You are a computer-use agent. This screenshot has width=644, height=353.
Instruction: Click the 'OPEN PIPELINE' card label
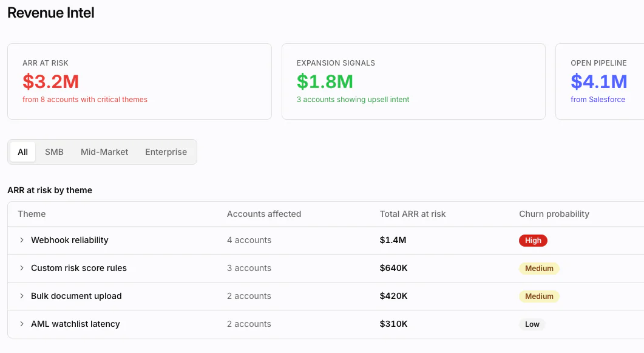point(598,63)
